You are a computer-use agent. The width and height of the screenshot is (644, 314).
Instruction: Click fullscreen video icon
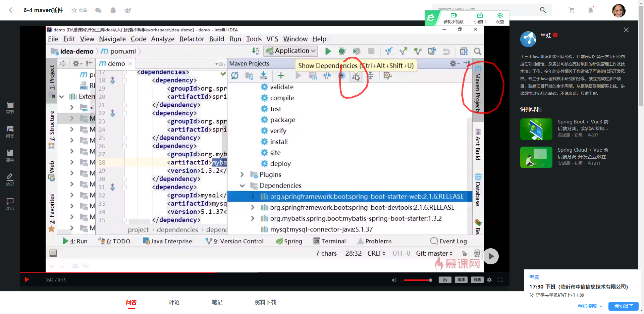[x=500, y=280]
